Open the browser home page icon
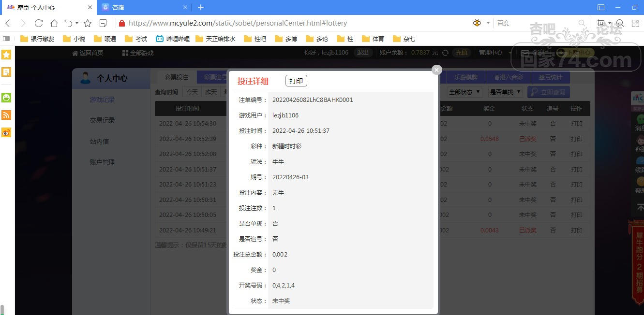The width and height of the screenshot is (644, 315). tap(54, 23)
